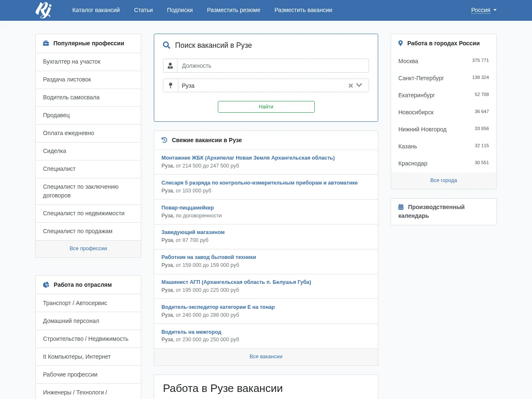Open Все вакансии link

click(266, 357)
